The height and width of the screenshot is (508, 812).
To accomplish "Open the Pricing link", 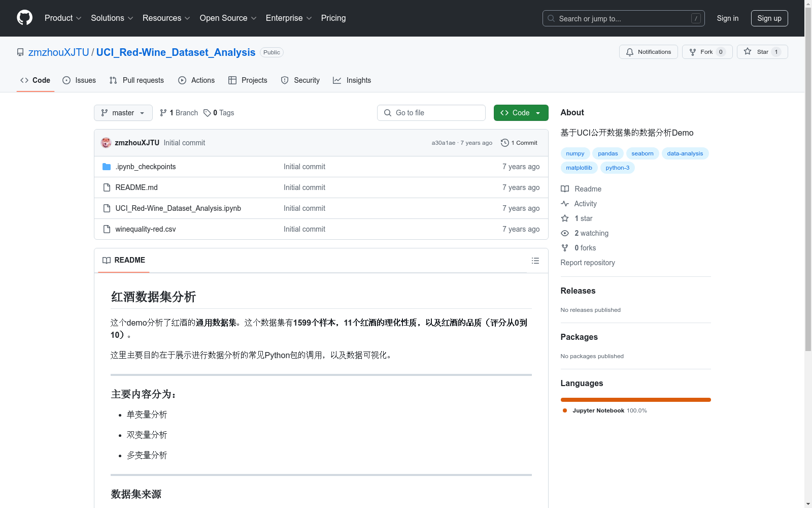I will 333,18.
